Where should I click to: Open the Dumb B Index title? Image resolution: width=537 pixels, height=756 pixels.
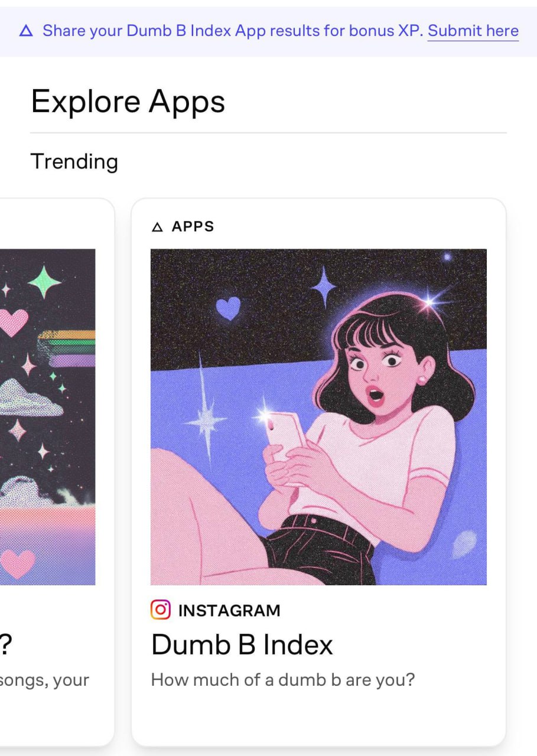[242, 644]
